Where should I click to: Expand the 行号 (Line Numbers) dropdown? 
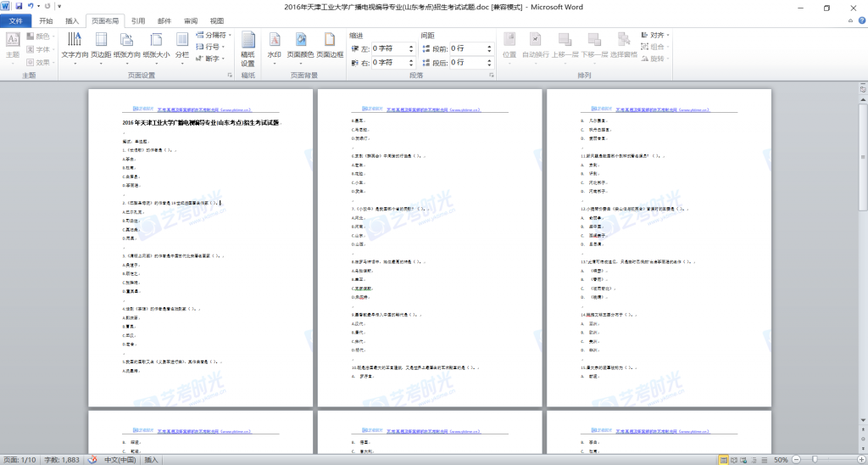point(212,47)
